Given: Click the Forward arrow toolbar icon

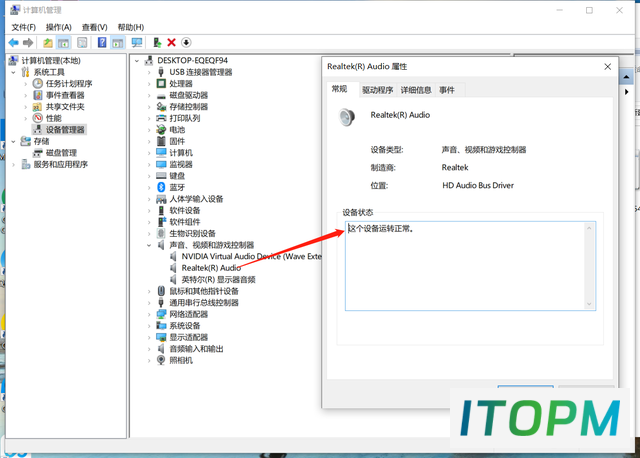Looking at the screenshot, I should (28, 42).
